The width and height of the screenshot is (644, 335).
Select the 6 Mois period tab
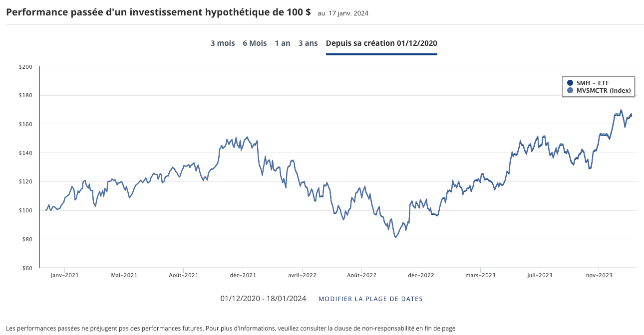point(255,43)
